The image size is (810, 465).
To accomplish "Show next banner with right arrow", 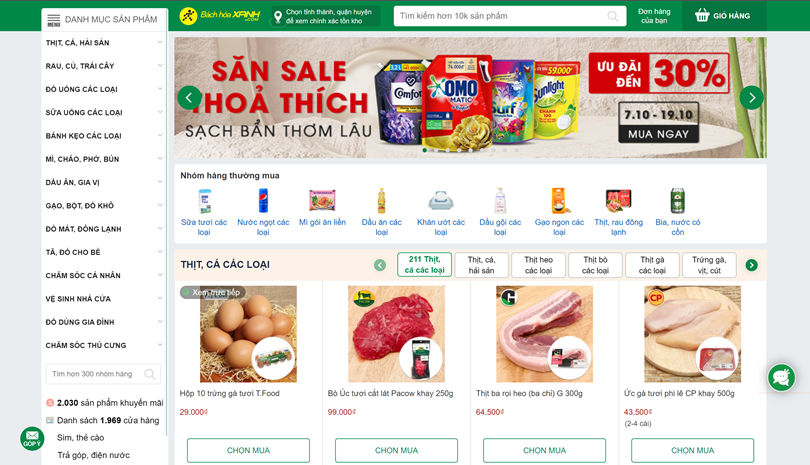I will coord(752,97).
